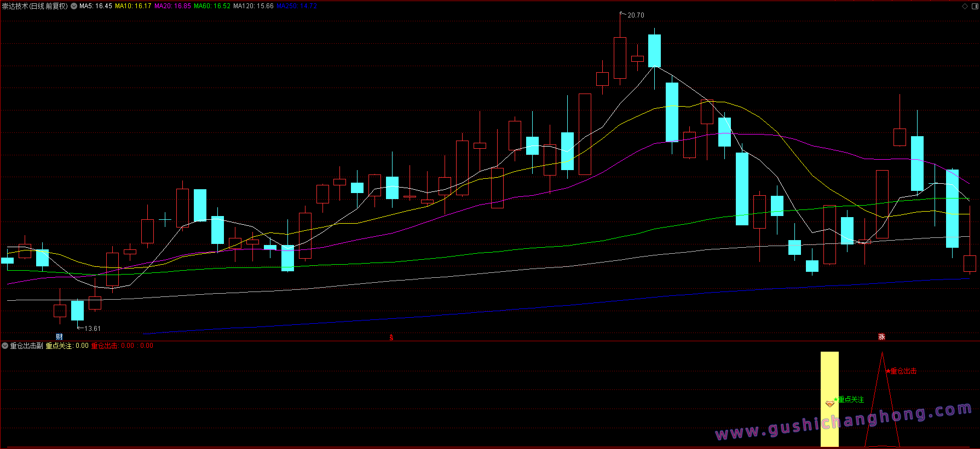
Task: Expand the 重仓出击副 sub-indicator dropdown arrow
Action: [x=5, y=346]
